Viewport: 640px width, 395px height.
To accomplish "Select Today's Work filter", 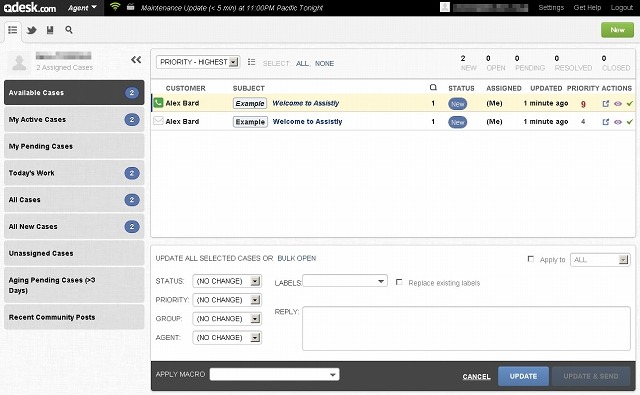I will tap(74, 173).
